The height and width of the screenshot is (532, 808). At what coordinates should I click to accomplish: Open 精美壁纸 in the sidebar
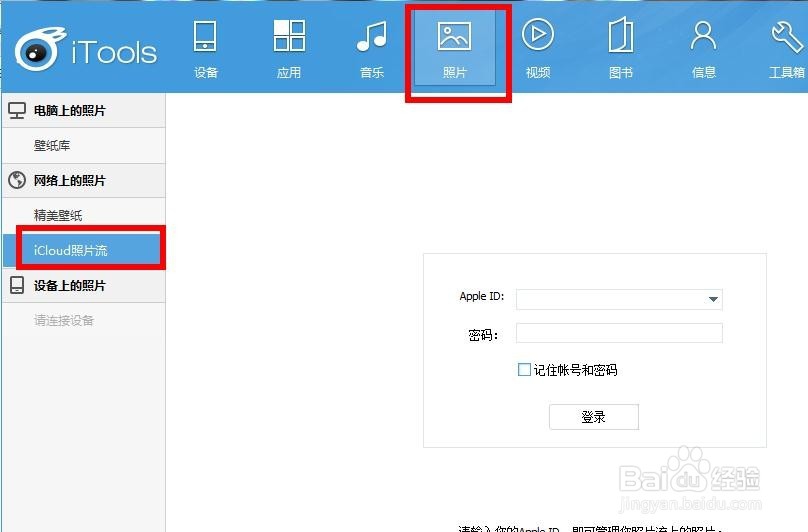tap(84, 215)
